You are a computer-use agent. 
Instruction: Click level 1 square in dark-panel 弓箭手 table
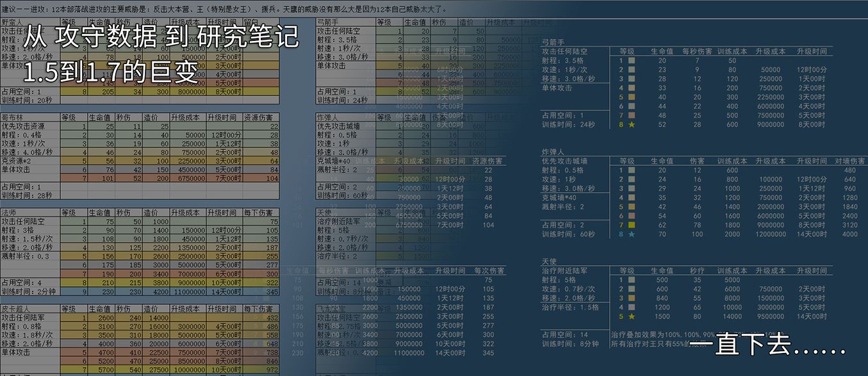[631, 60]
